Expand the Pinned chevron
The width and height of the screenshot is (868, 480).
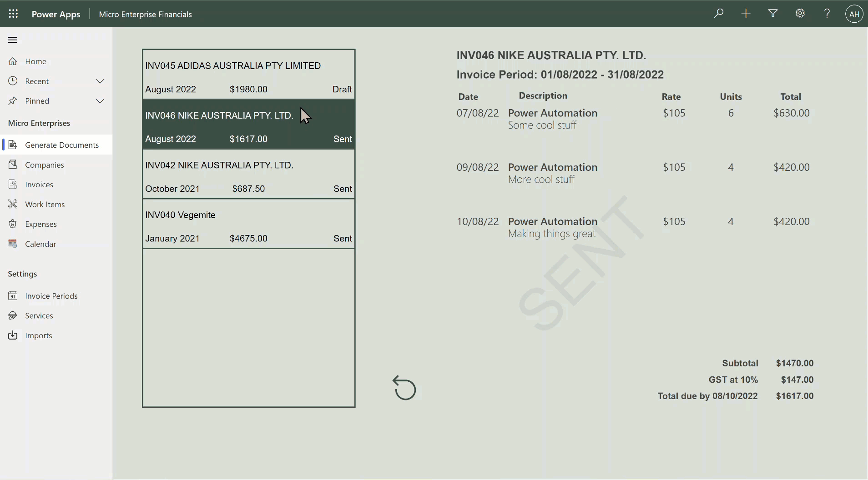click(x=100, y=101)
